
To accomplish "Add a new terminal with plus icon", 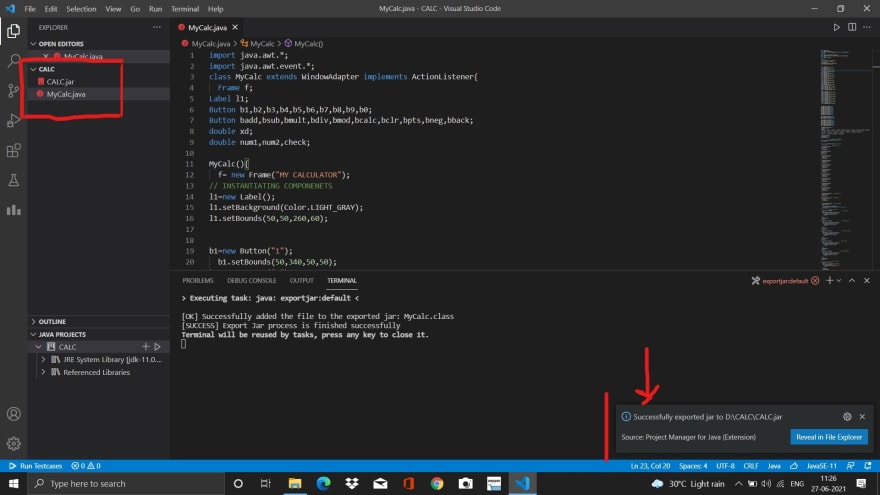I will (x=829, y=281).
